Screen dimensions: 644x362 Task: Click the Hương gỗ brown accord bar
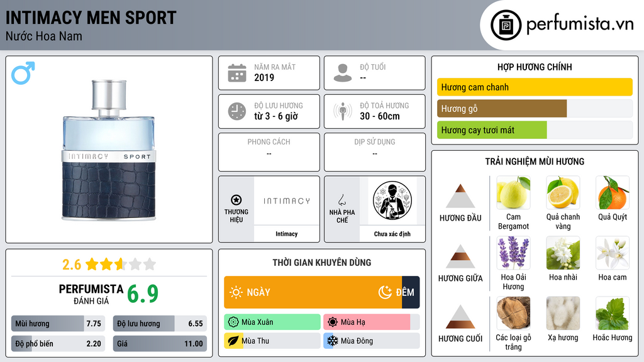[x=502, y=109]
